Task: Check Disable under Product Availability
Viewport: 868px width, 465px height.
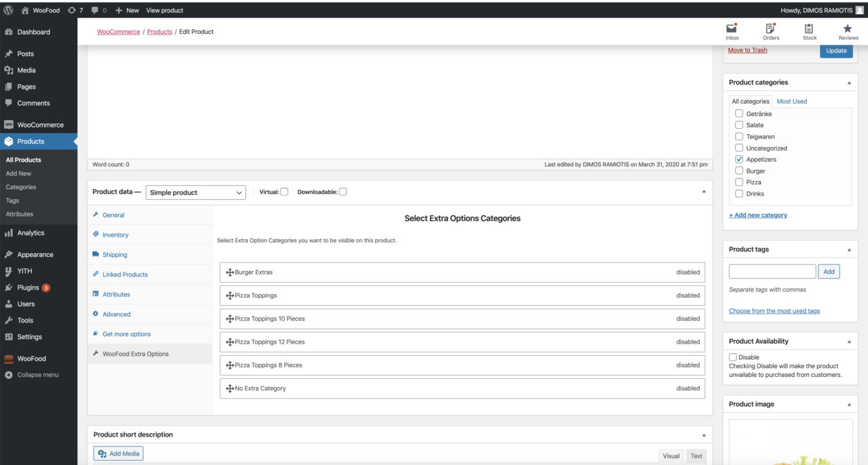Action: coord(732,357)
